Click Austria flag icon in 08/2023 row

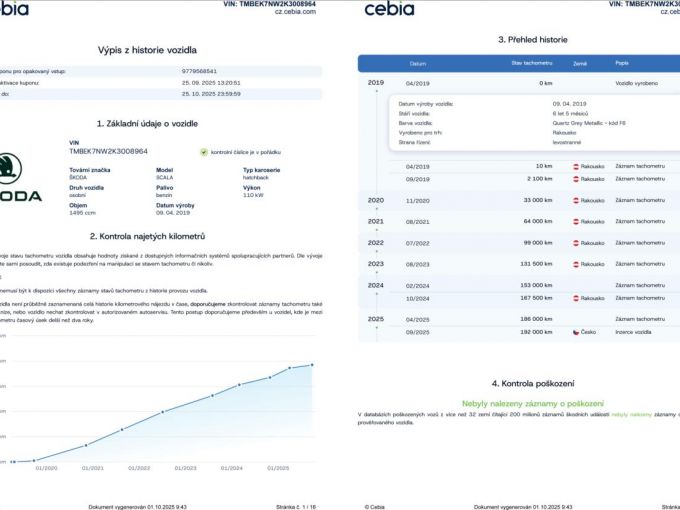point(576,264)
